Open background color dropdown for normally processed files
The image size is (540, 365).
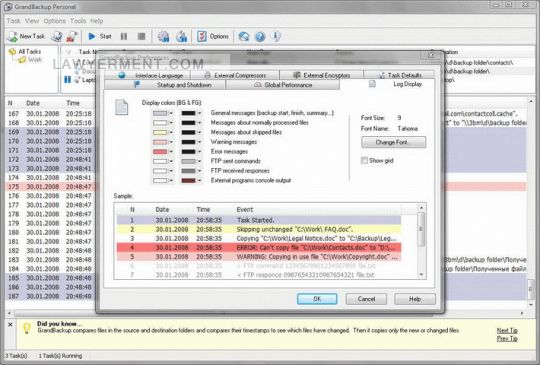tap(171, 123)
